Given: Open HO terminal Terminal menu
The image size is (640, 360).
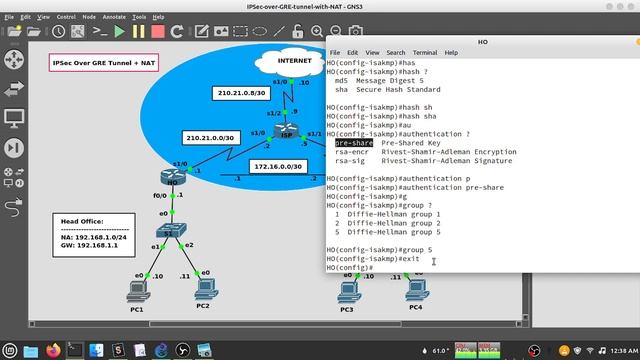Looking at the screenshot, I should point(425,53).
